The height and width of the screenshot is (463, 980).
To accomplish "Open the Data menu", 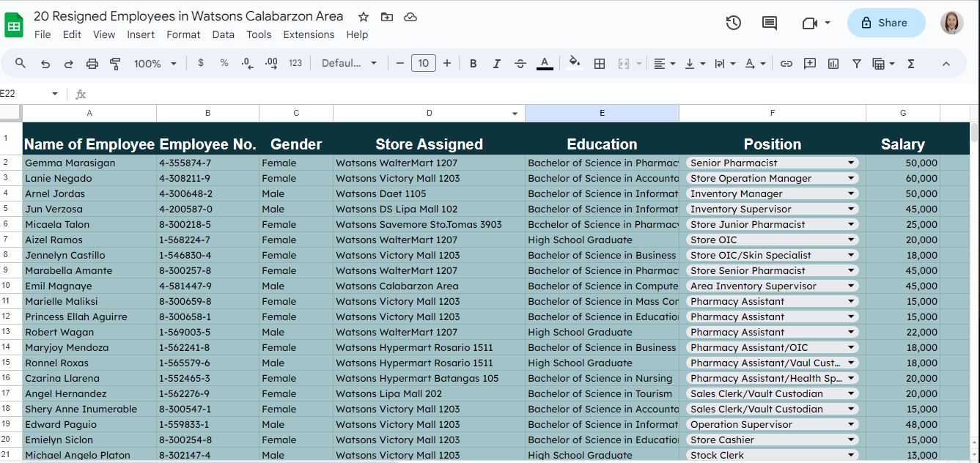I will (223, 34).
